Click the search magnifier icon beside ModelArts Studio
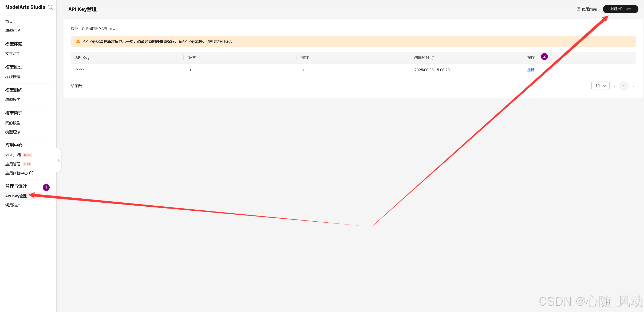This screenshot has height=312, width=644. coord(50,7)
